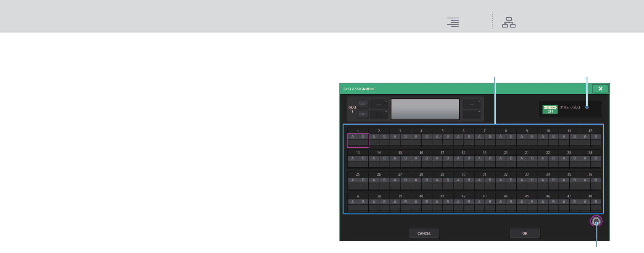Confirm assignment with the OK button
This screenshot has height=253, width=644.
[x=525, y=233]
